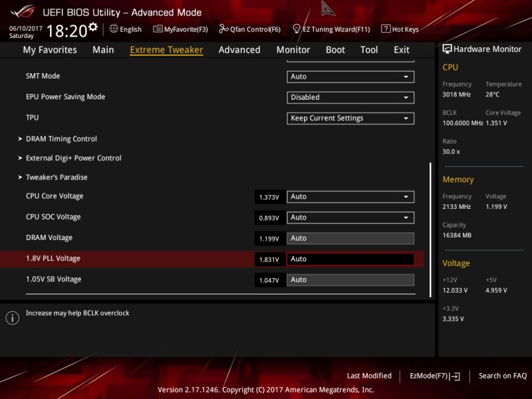
Task: Open Search on FAQ link
Action: click(503, 376)
